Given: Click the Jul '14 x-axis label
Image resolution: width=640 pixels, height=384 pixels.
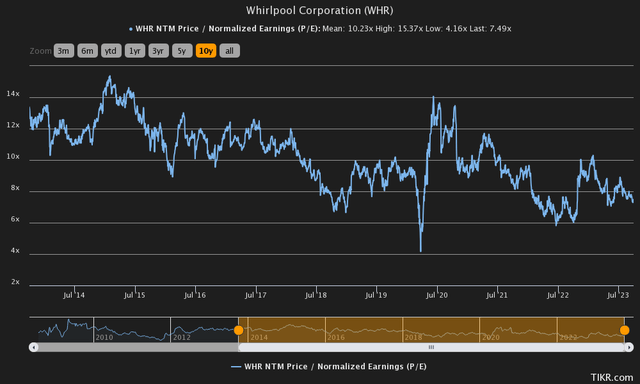Looking at the screenshot, I should (x=74, y=295).
